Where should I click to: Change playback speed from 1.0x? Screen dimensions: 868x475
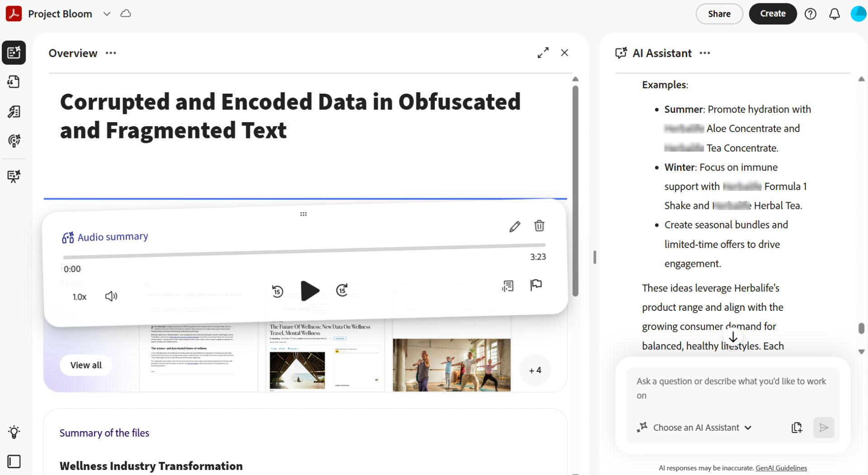pos(80,297)
